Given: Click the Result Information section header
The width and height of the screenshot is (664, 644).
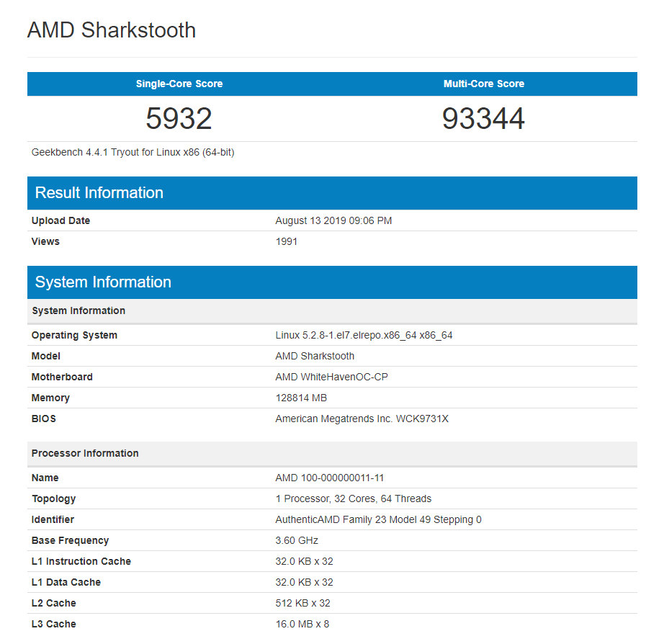Looking at the screenshot, I should (x=99, y=193).
